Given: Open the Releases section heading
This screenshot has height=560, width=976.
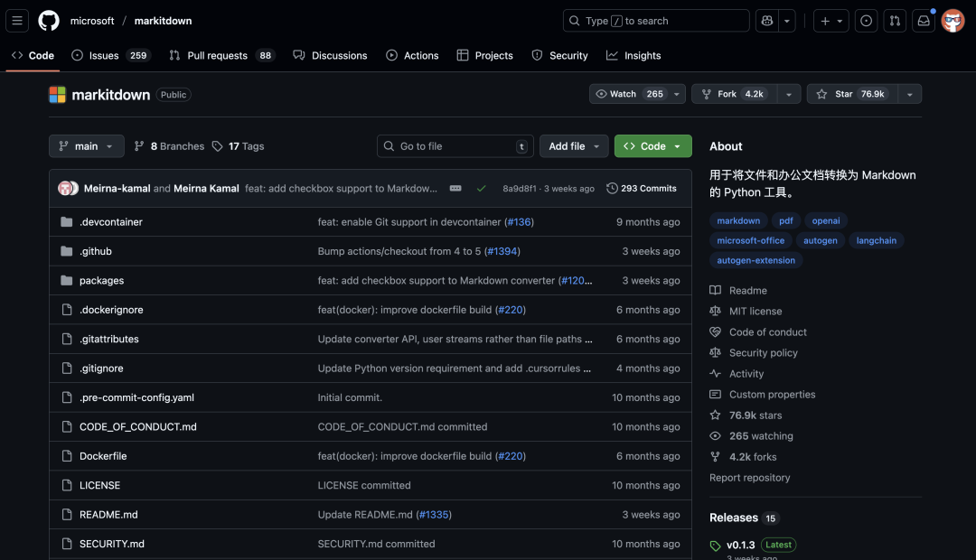Looking at the screenshot, I should (734, 518).
